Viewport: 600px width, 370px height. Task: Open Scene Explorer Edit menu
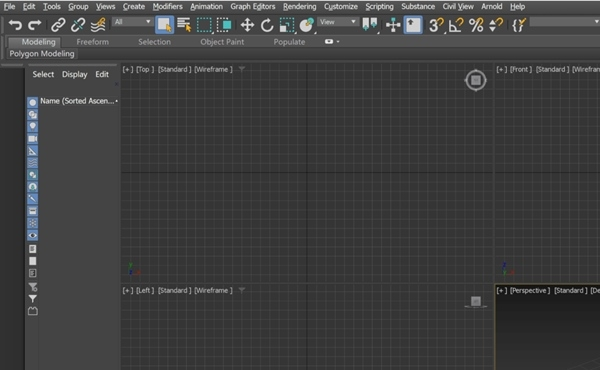coord(102,74)
